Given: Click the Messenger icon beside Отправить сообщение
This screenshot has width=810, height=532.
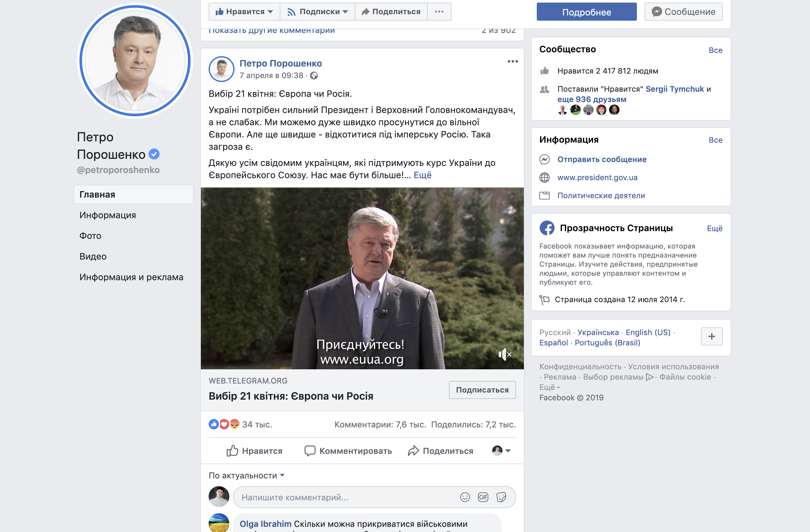Looking at the screenshot, I should click(x=545, y=159).
